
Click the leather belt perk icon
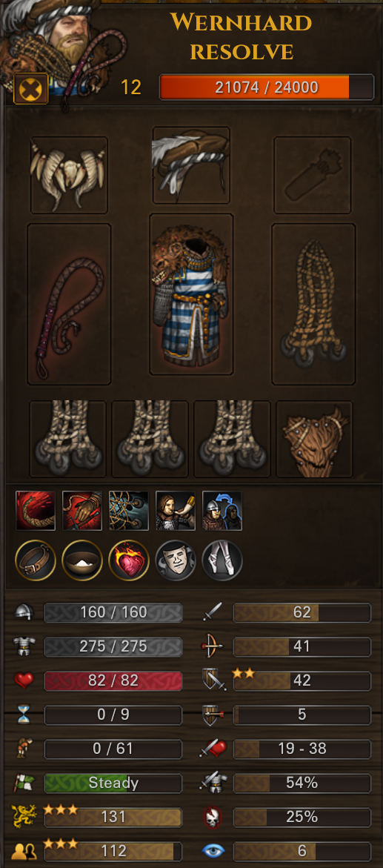(36, 560)
